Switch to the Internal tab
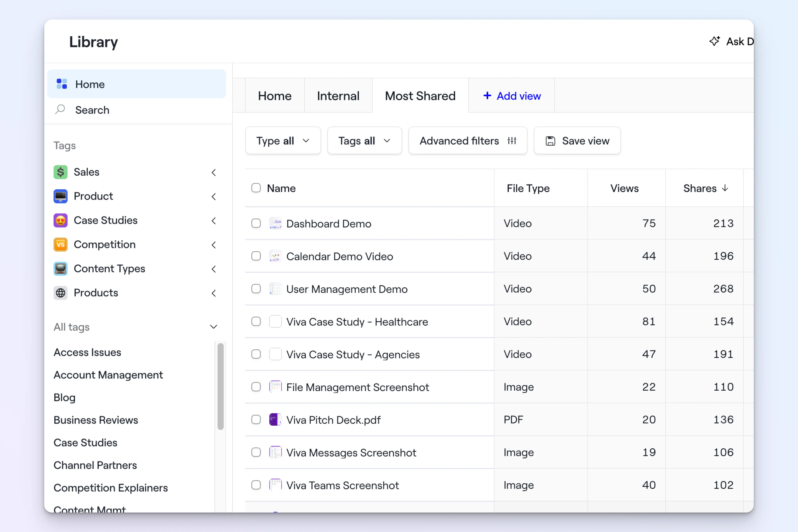 click(x=338, y=96)
